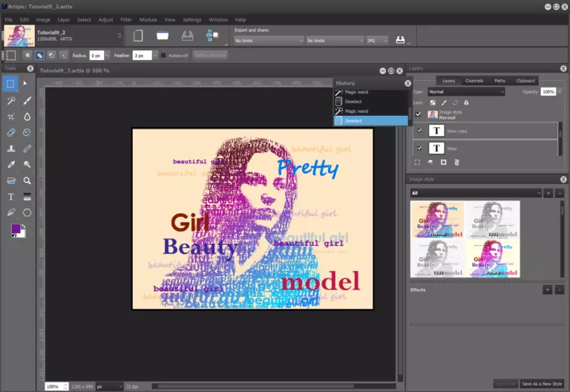Choose the Eraser tool
This screenshot has height=392, width=570.
click(11, 132)
